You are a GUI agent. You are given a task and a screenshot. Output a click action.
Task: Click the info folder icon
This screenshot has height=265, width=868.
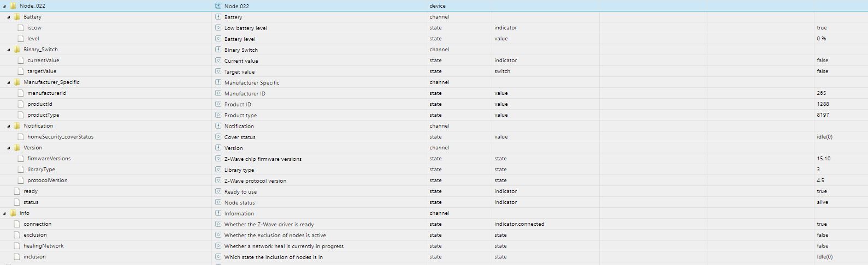[x=13, y=213]
